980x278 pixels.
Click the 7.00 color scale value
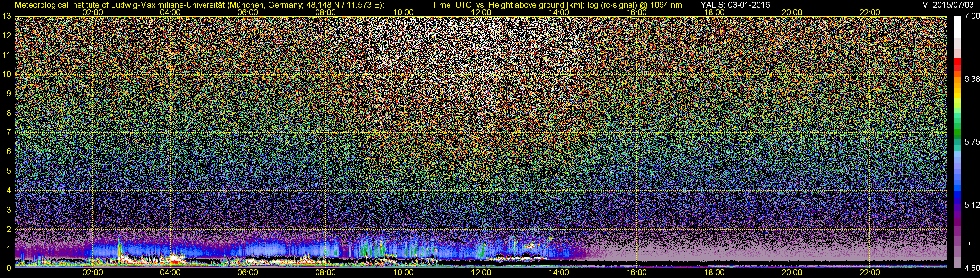972,16
